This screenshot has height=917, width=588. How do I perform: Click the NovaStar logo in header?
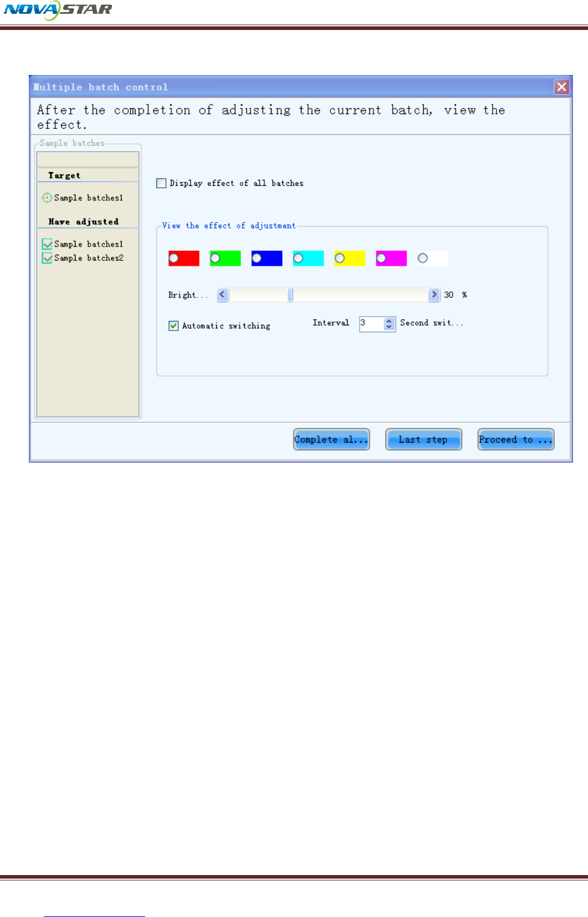tap(58, 10)
